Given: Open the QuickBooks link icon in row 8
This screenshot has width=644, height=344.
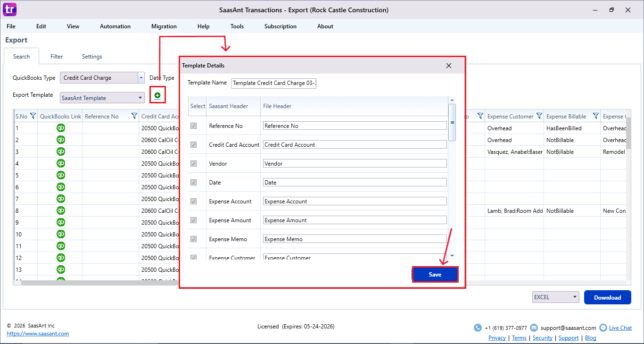Looking at the screenshot, I should click(x=61, y=210).
